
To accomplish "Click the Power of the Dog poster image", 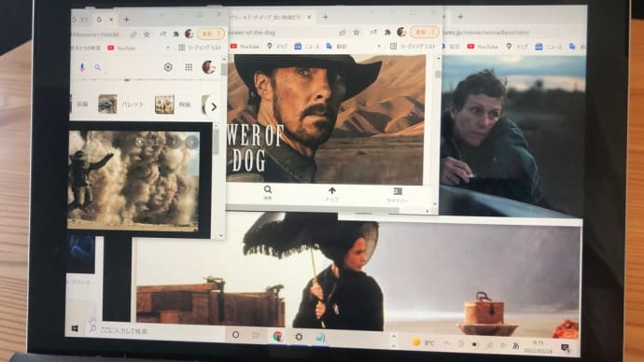I will click(x=325, y=119).
